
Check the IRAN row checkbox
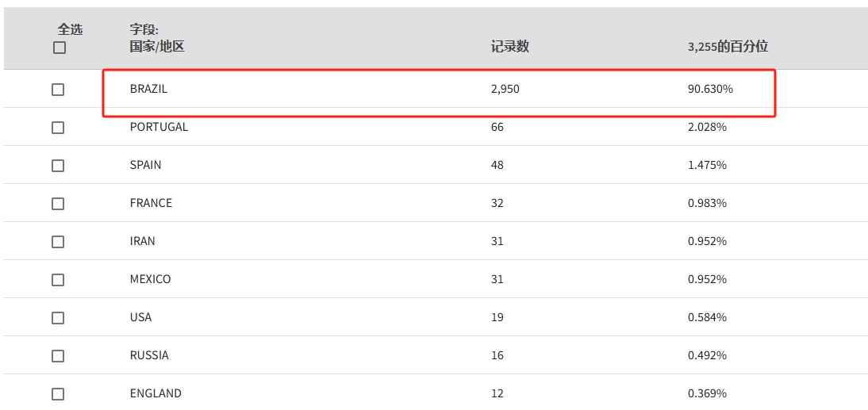pyautogui.click(x=58, y=242)
